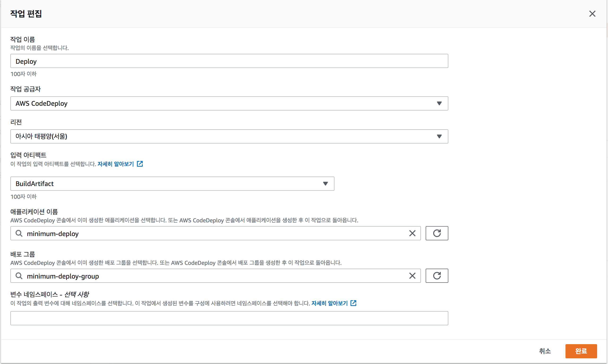Refresh the application name list
This screenshot has height=364, width=608.
[x=437, y=233]
